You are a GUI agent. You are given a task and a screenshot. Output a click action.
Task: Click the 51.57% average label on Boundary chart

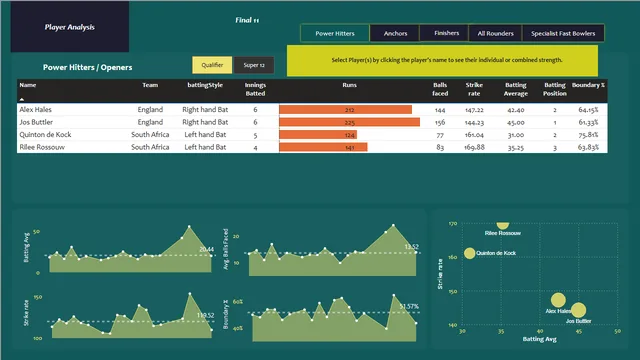409,306
